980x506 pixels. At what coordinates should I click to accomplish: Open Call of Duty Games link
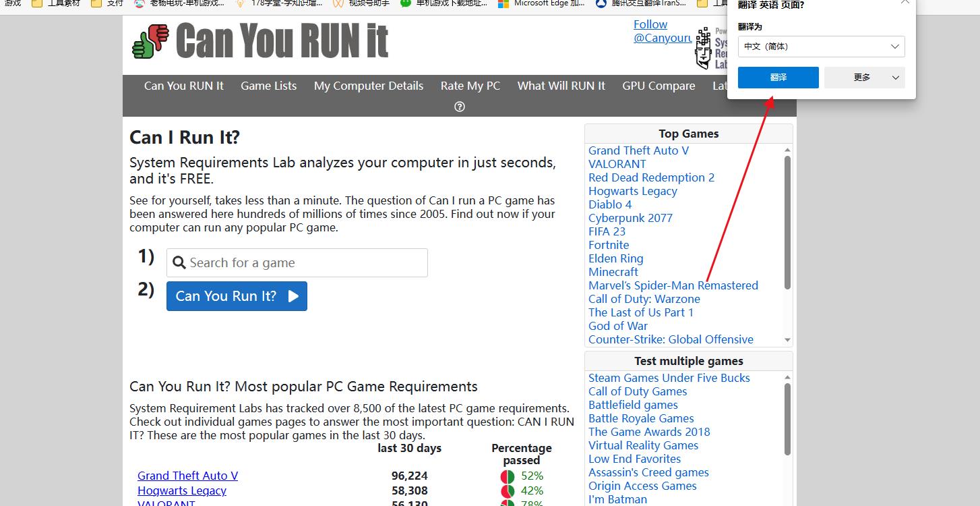(638, 391)
